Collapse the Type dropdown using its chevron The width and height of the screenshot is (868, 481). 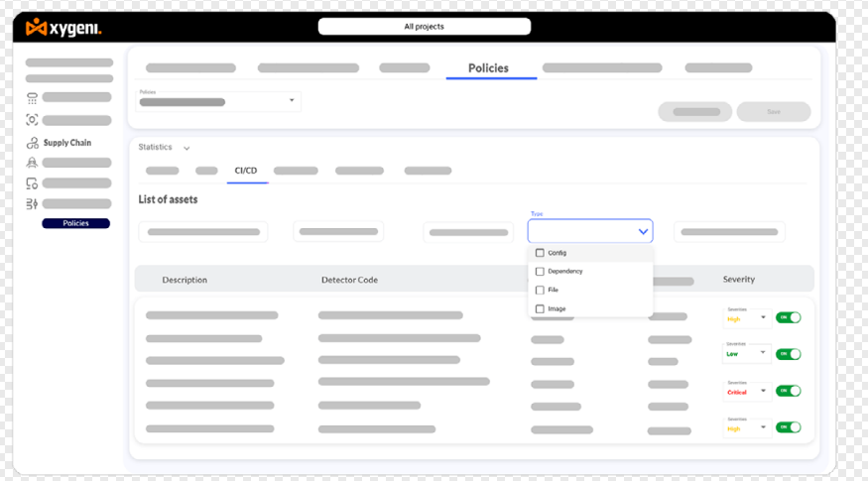(x=643, y=232)
